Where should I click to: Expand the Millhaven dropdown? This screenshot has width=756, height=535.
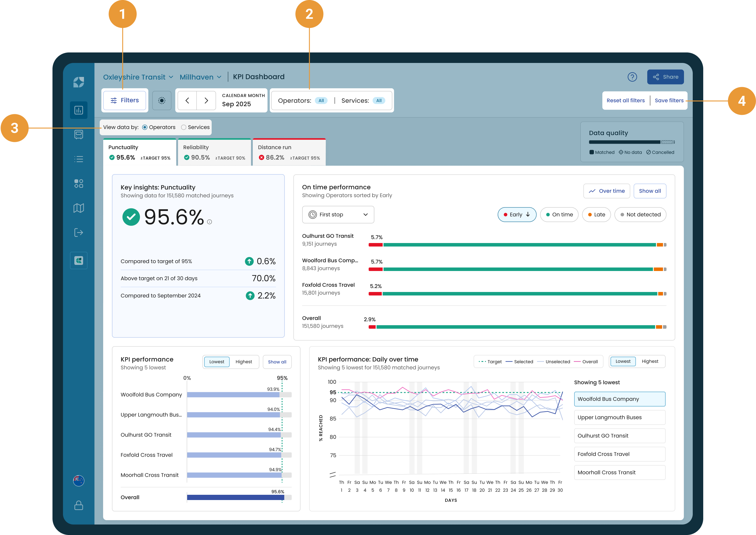coord(200,77)
